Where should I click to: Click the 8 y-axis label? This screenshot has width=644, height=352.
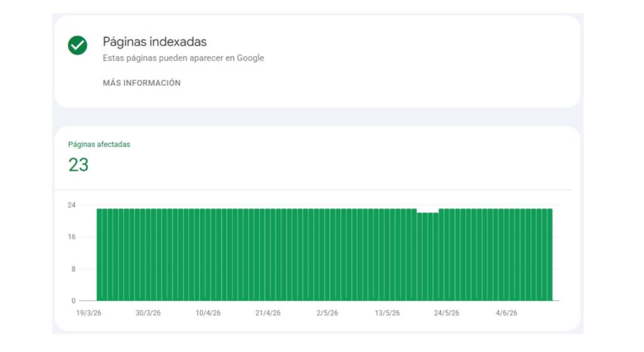tap(74, 269)
